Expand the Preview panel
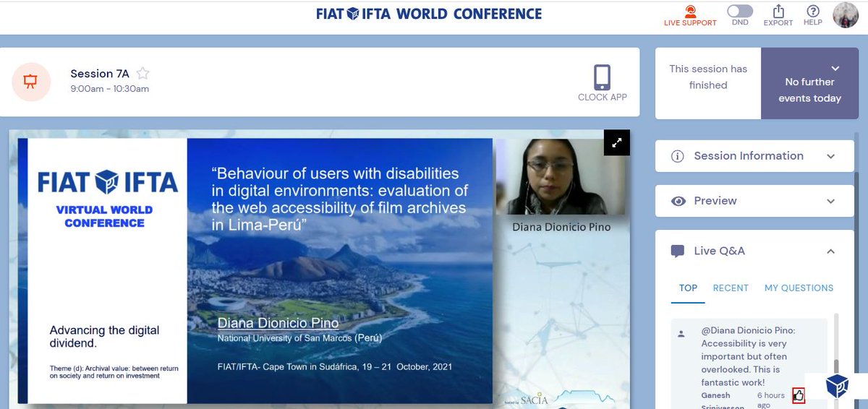 (x=756, y=201)
